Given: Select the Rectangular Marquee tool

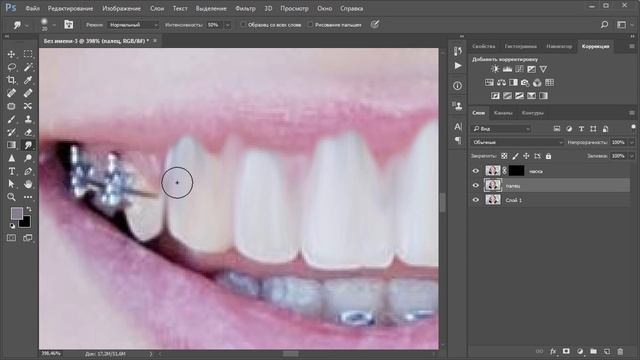Looking at the screenshot, I should point(28,54).
